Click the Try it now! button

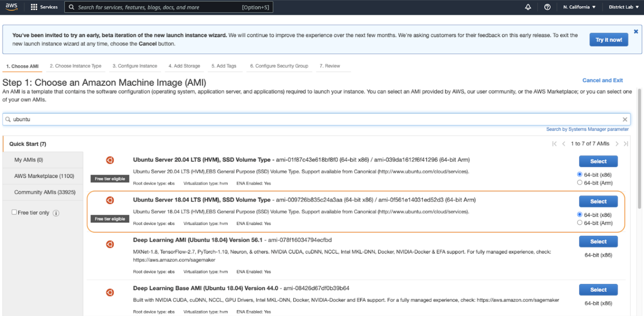(x=609, y=39)
